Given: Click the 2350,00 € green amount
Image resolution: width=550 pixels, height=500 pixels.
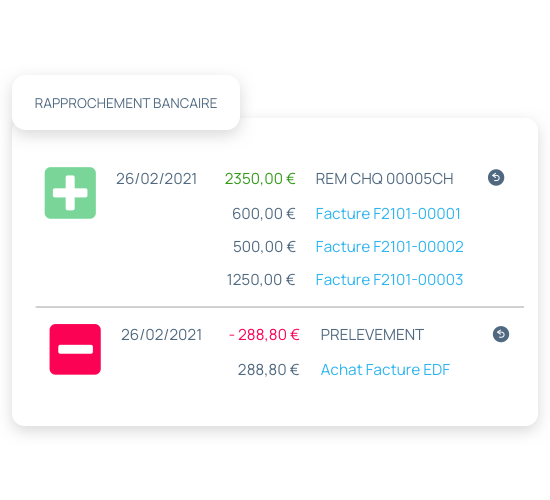Looking at the screenshot, I should (x=260, y=179).
